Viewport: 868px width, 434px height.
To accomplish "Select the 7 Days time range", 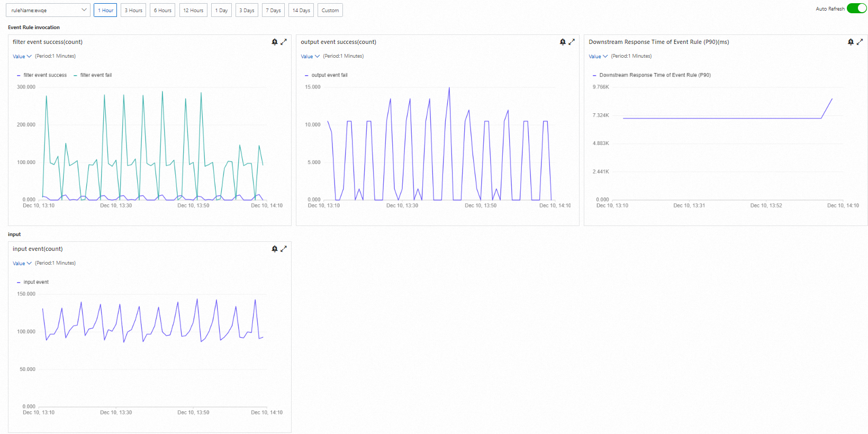I will [x=273, y=10].
